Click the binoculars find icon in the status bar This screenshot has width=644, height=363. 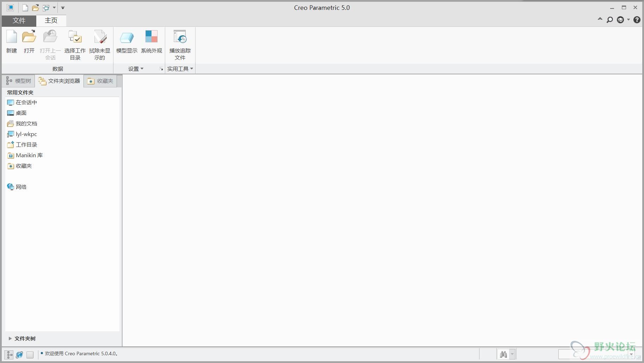503,354
